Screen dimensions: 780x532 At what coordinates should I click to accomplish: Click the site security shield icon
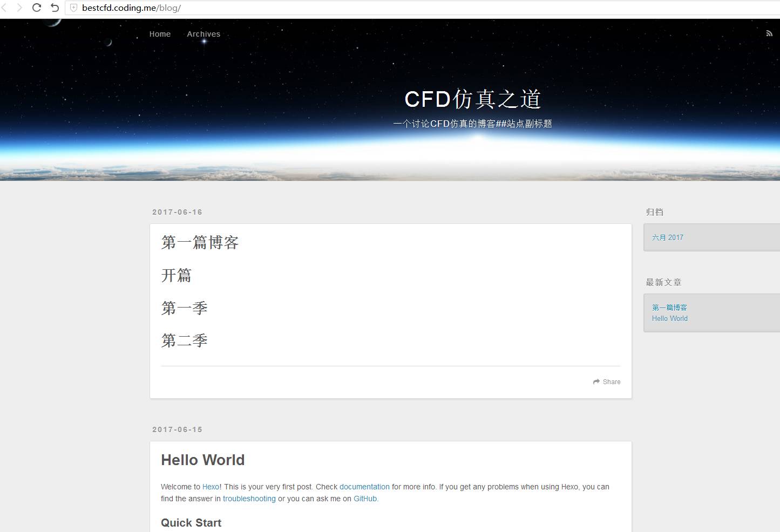74,8
